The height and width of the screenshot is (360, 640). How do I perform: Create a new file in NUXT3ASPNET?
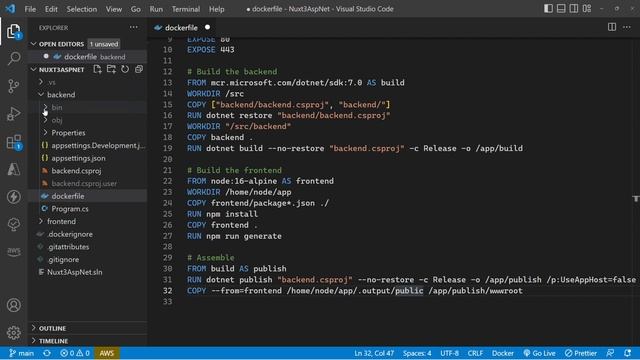coord(97,69)
